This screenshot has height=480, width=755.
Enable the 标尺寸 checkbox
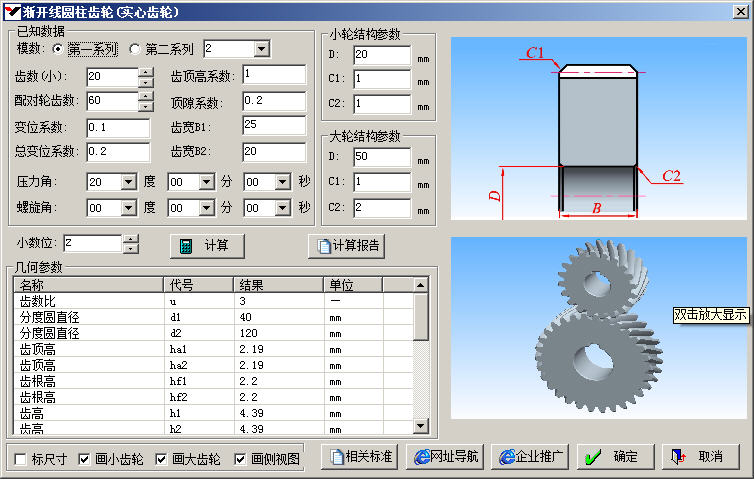click(22, 459)
